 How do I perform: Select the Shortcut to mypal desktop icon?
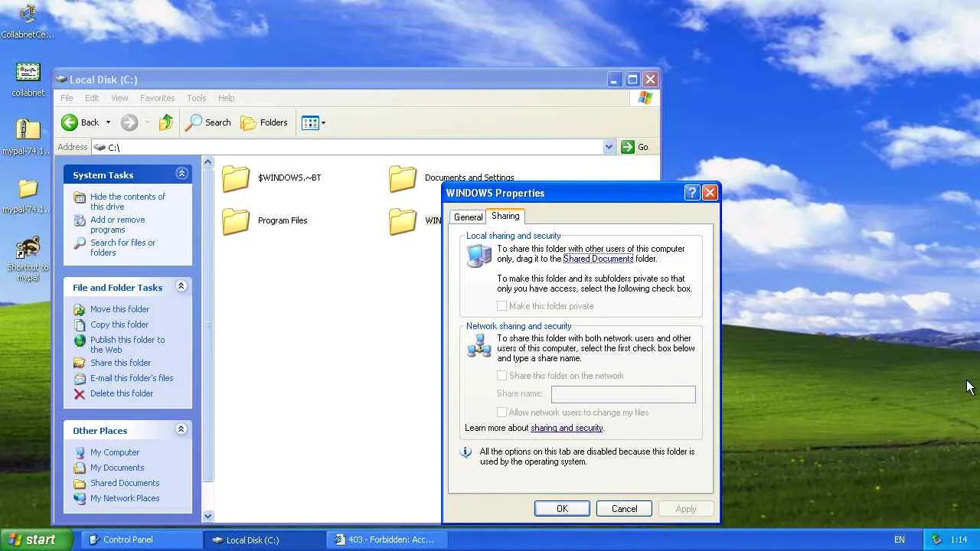(x=28, y=248)
